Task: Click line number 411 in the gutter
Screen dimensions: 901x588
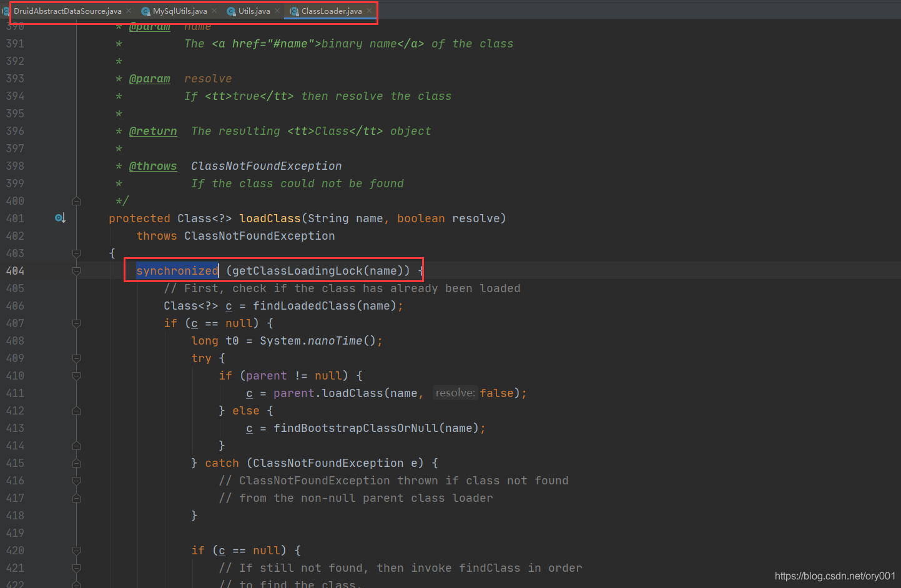Action: tap(15, 393)
